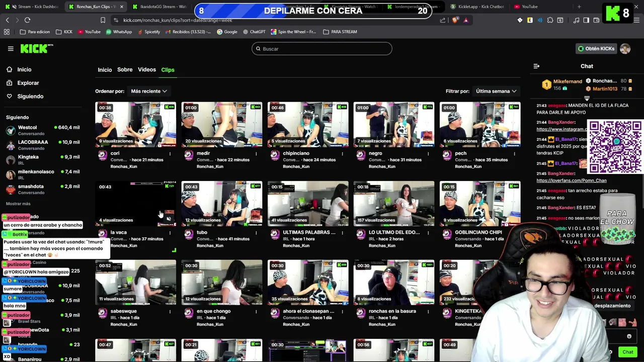
Task: Open options menu for clip 'medir'
Action: point(256,154)
